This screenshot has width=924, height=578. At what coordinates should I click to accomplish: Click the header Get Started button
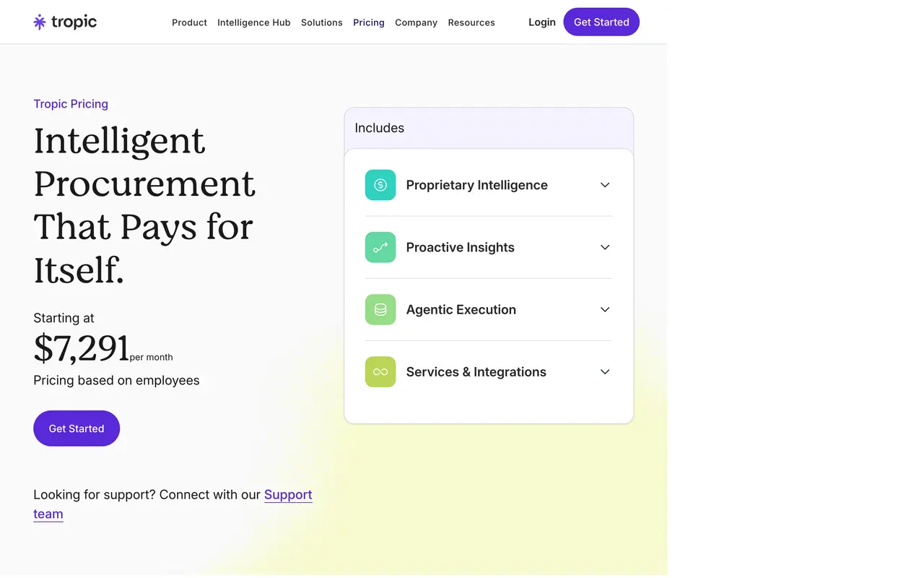pos(601,22)
